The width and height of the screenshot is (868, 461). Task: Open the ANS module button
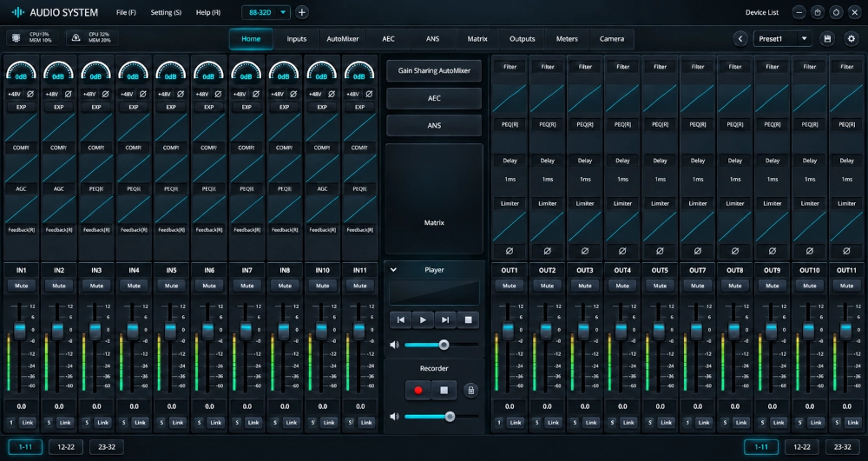(434, 125)
